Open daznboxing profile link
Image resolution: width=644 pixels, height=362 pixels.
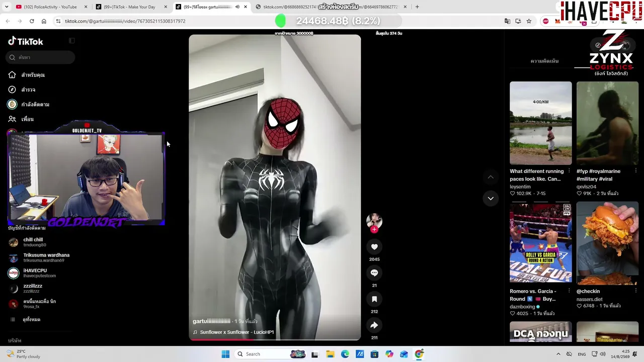click(x=522, y=307)
